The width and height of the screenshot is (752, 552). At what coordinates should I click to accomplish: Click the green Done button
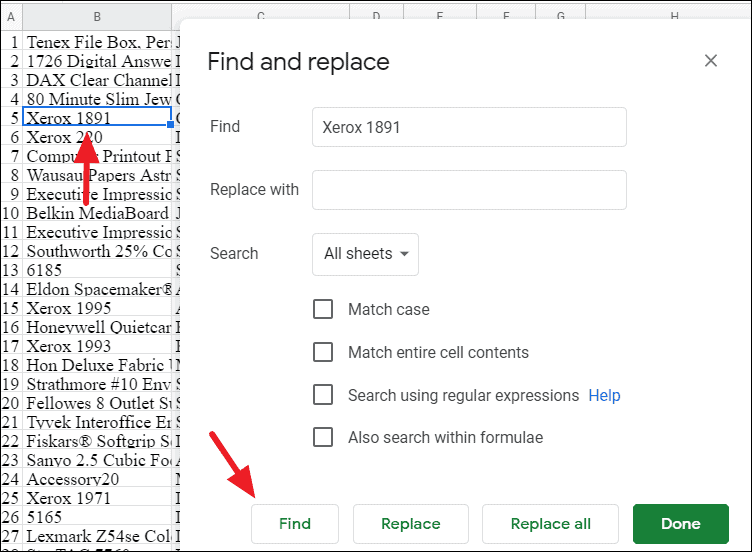pos(680,524)
